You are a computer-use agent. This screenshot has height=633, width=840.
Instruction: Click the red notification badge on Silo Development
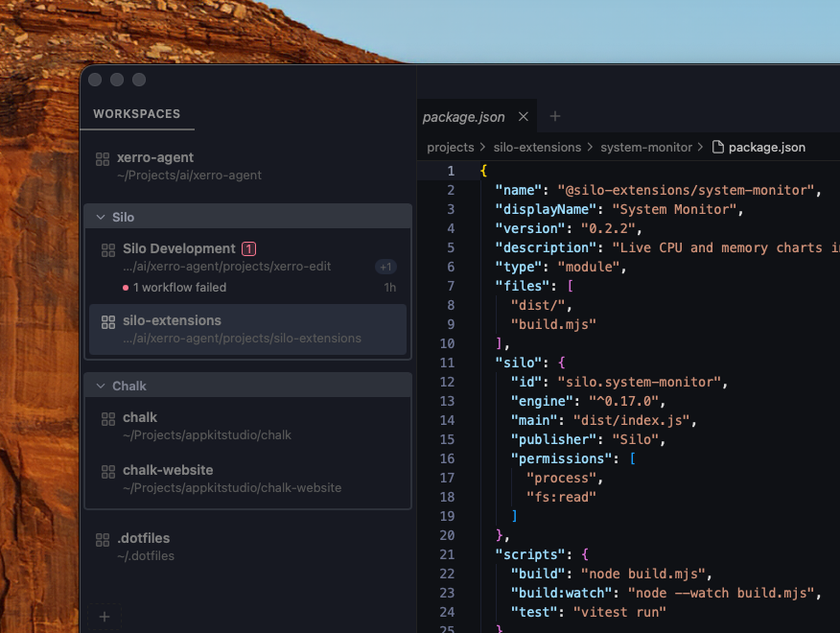tap(248, 248)
